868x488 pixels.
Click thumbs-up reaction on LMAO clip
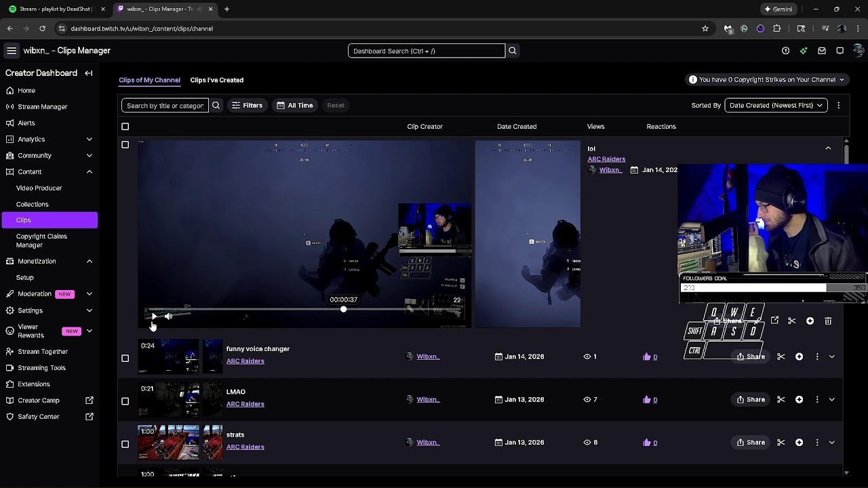(646, 400)
